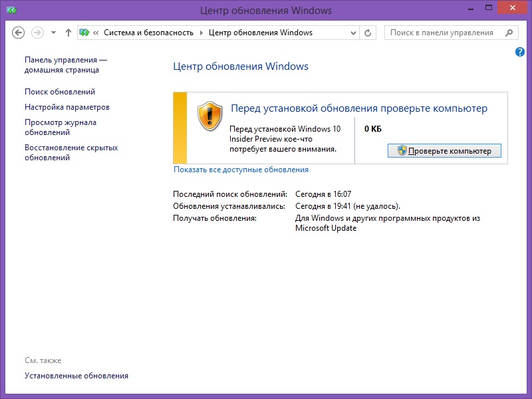Expand the breadcrumb separator arrow after "Система и безопасность"

point(201,33)
